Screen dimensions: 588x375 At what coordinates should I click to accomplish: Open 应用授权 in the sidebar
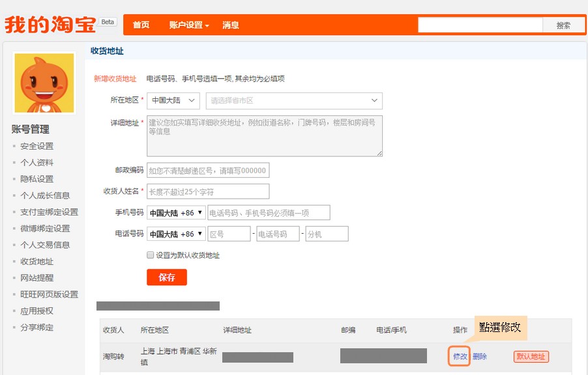click(37, 311)
